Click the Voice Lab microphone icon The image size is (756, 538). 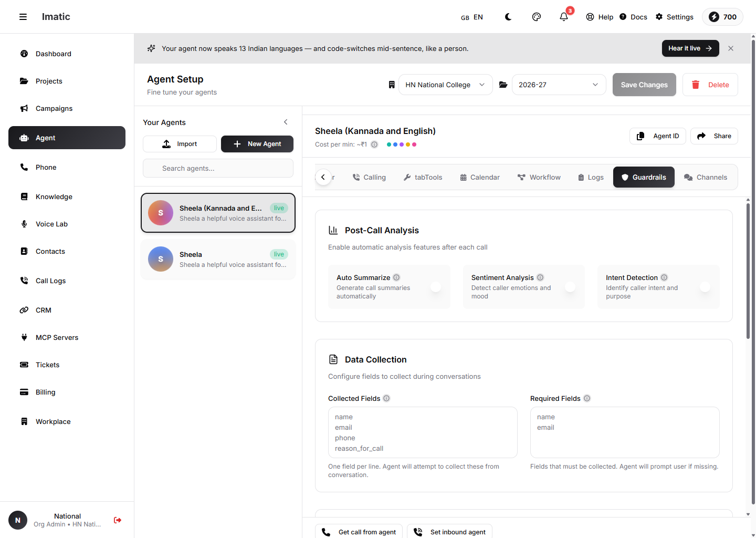coord(24,224)
